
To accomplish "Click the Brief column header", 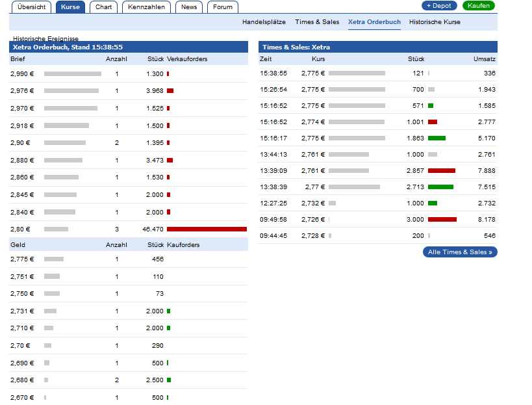I will point(18,59).
